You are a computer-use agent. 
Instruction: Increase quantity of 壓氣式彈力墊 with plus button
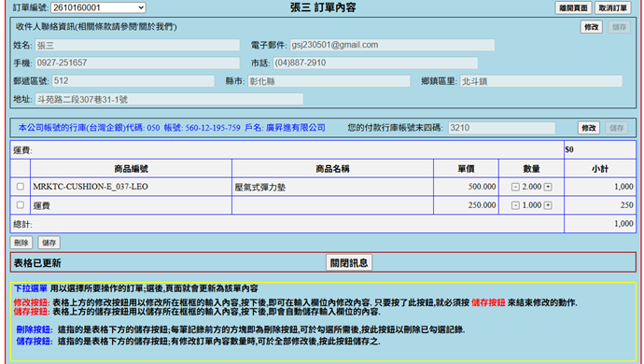pyautogui.click(x=548, y=187)
